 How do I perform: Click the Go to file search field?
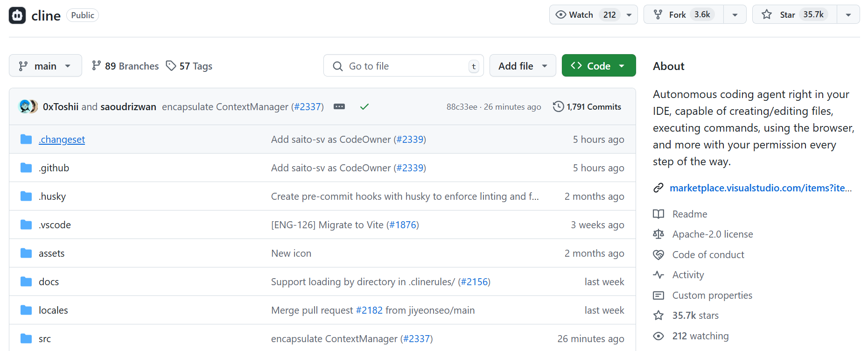[404, 66]
